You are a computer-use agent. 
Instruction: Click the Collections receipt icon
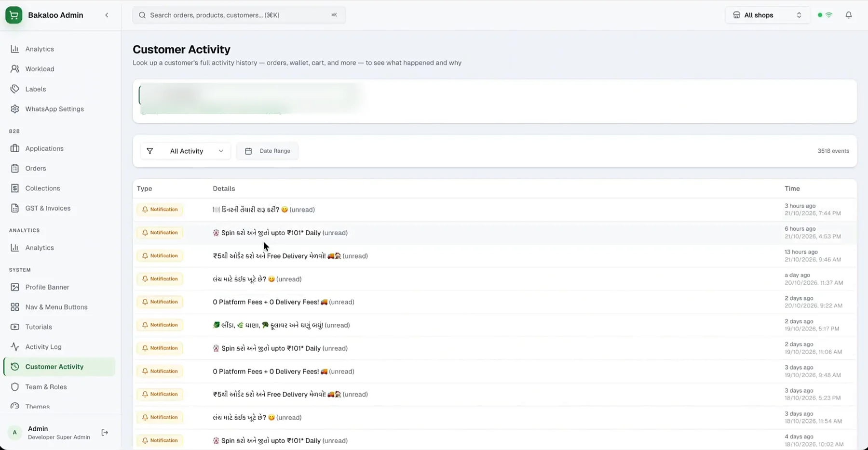pos(15,188)
